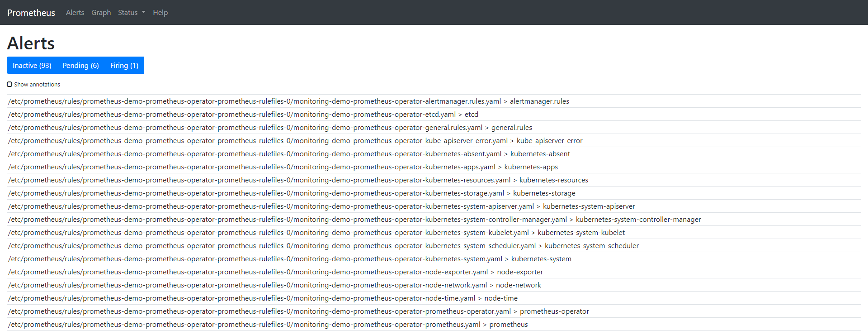Image resolution: width=868 pixels, height=335 pixels.
Task: Click the Alerts page heading
Action: (31, 43)
